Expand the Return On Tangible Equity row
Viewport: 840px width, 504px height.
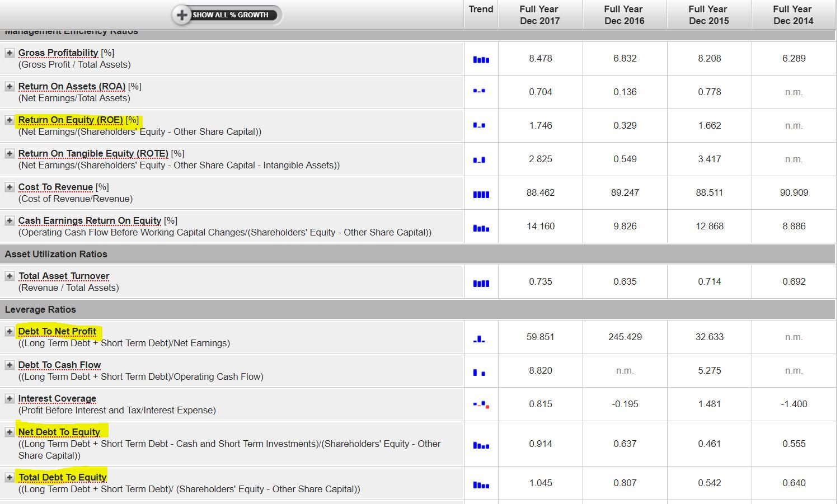(x=10, y=153)
